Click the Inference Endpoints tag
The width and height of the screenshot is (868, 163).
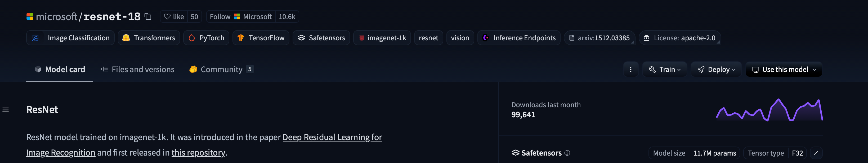(x=519, y=38)
